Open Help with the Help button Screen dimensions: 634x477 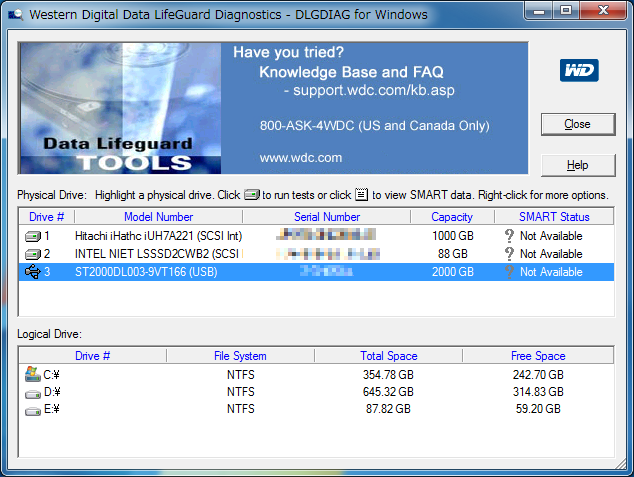click(577, 165)
